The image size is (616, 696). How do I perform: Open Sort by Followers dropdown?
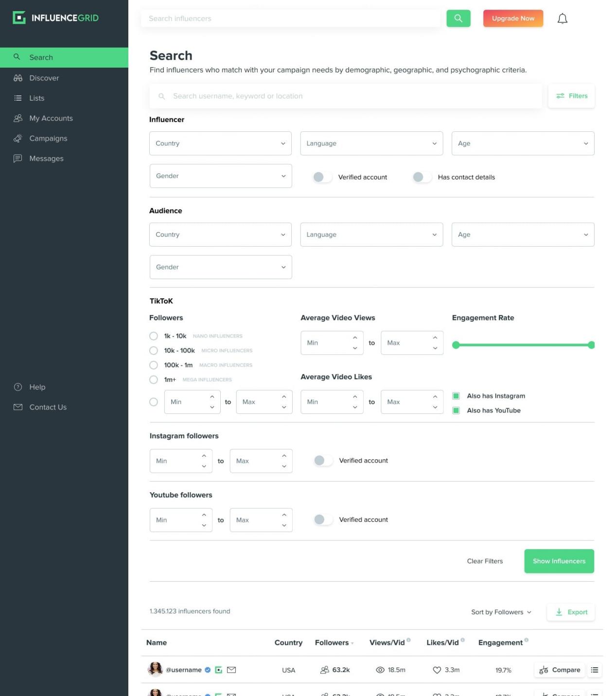(501, 612)
